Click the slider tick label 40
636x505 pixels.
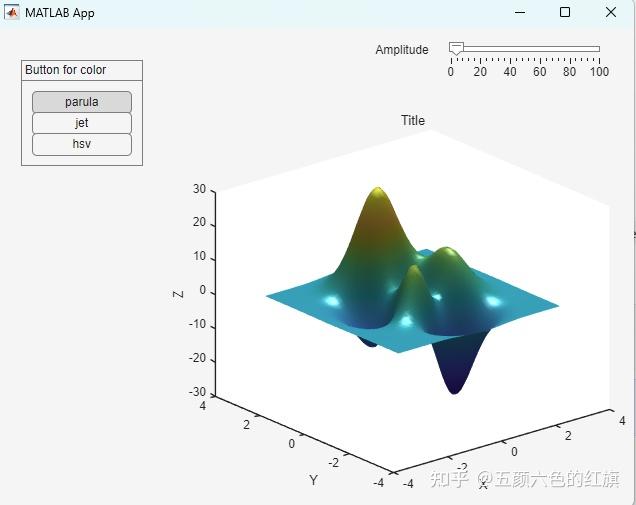[x=510, y=72]
